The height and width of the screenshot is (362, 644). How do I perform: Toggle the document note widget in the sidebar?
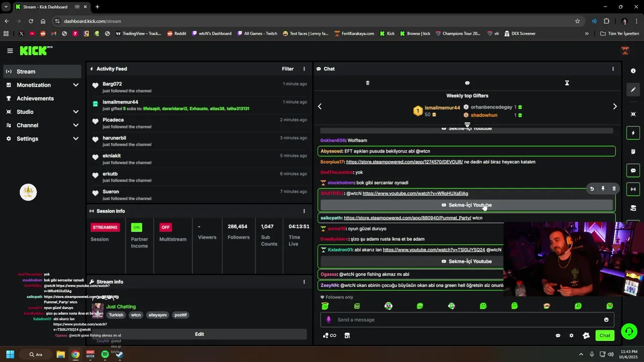pos(633,152)
